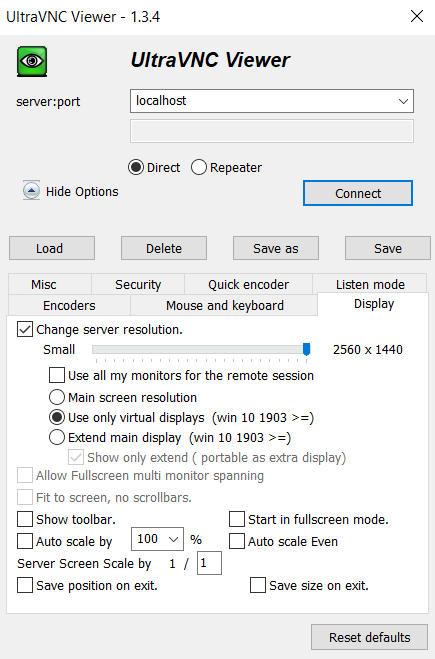
Task: Tick the Show toolbar checkbox
Action: (x=25, y=519)
